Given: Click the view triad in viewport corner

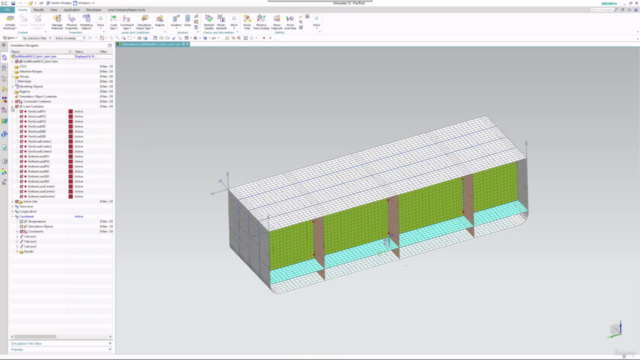Looking at the screenshot, I should 616,329.
